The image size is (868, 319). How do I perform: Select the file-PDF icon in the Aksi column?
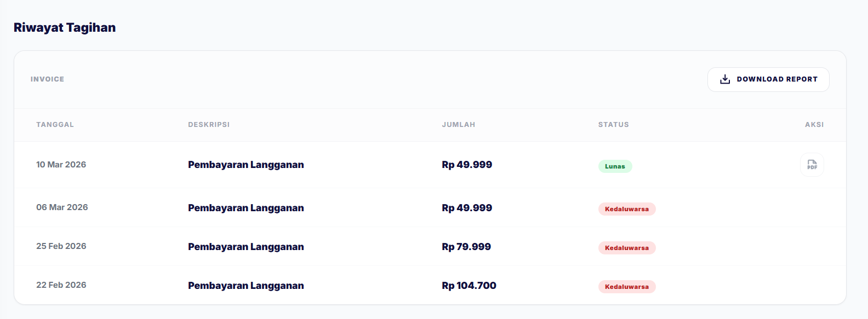812,165
